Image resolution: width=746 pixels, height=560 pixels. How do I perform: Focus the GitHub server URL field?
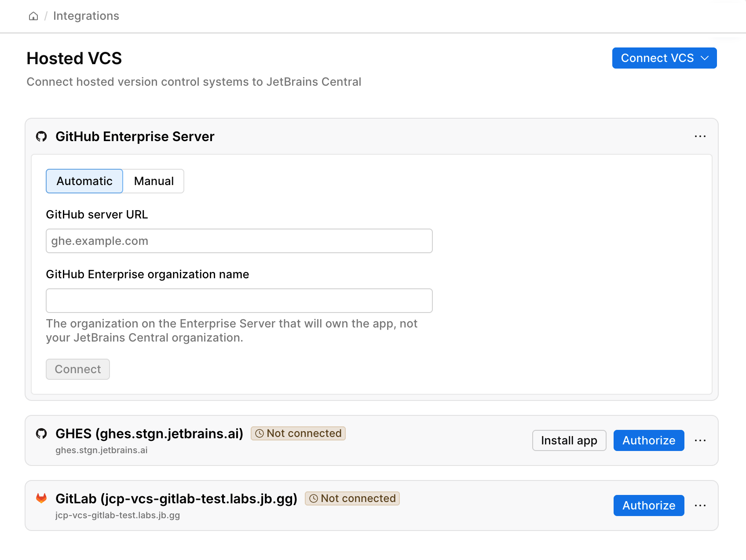point(239,241)
